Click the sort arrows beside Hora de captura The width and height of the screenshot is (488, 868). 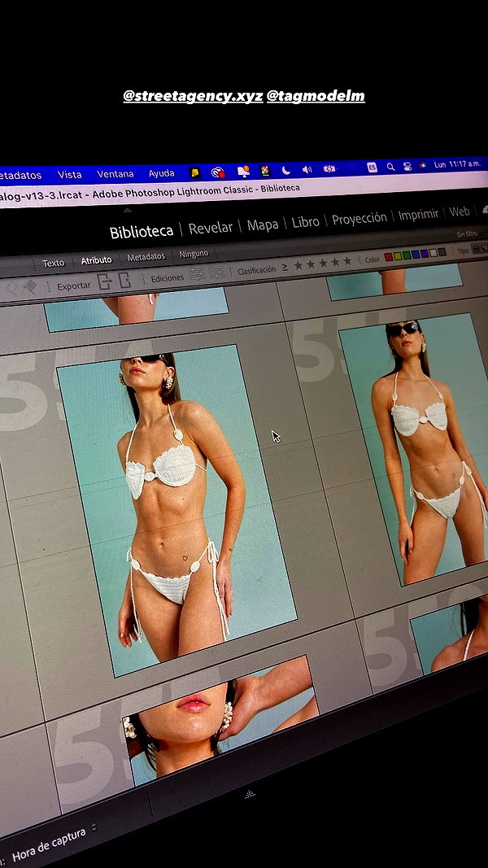pyautogui.click(x=94, y=827)
